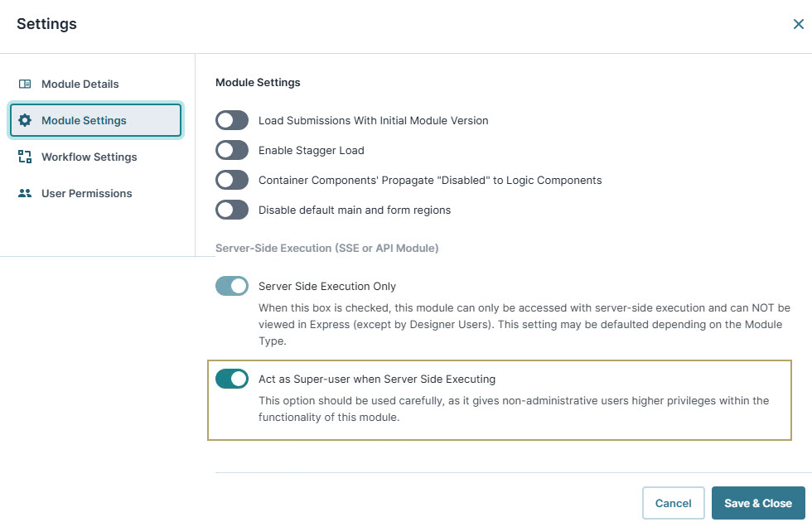The width and height of the screenshot is (812, 527).
Task: Enable Load Submissions With Initial Module Version
Action: [x=231, y=120]
